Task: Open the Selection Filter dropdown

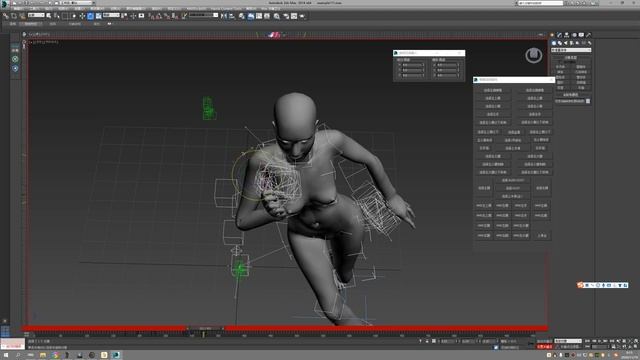Action: (x=36, y=15)
